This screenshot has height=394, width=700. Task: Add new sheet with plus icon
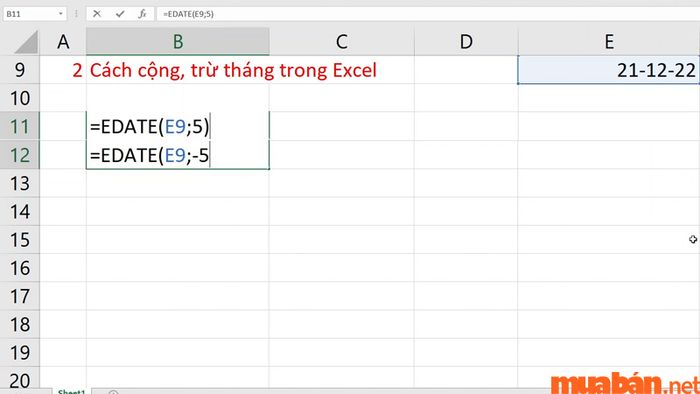coord(113,392)
